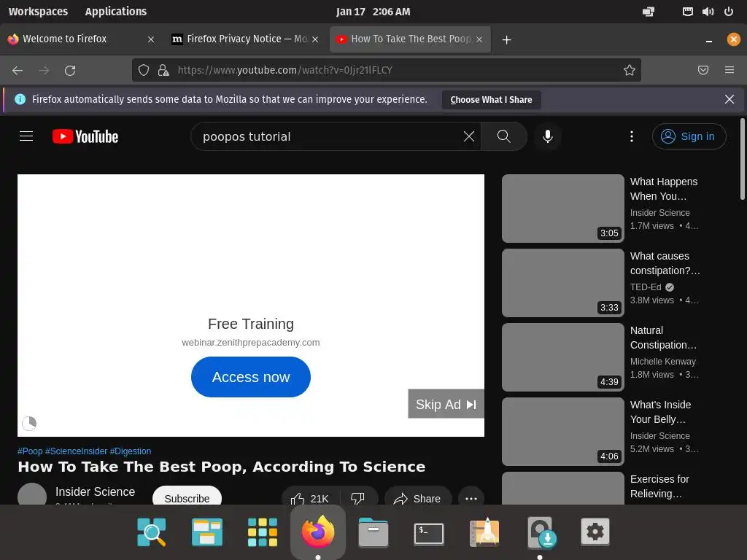Open tracking protection shield icon
This screenshot has width=747, height=560.
click(x=144, y=71)
